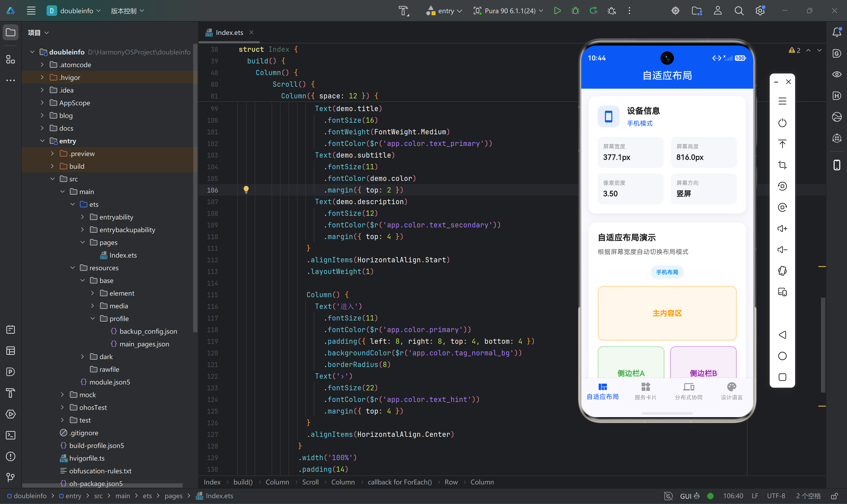Viewport: 847px width, 504px height.
Task: Expand the .preview folder
Action: pyautogui.click(x=52, y=154)
